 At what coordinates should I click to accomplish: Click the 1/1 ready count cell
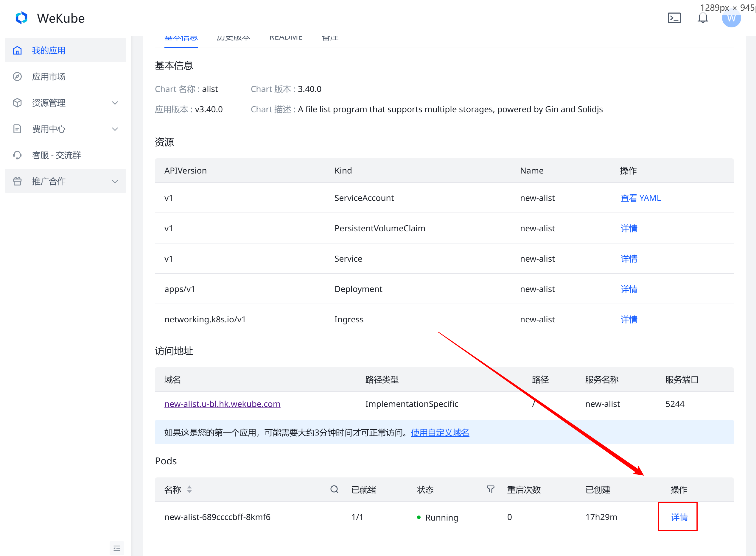point(357,517)
